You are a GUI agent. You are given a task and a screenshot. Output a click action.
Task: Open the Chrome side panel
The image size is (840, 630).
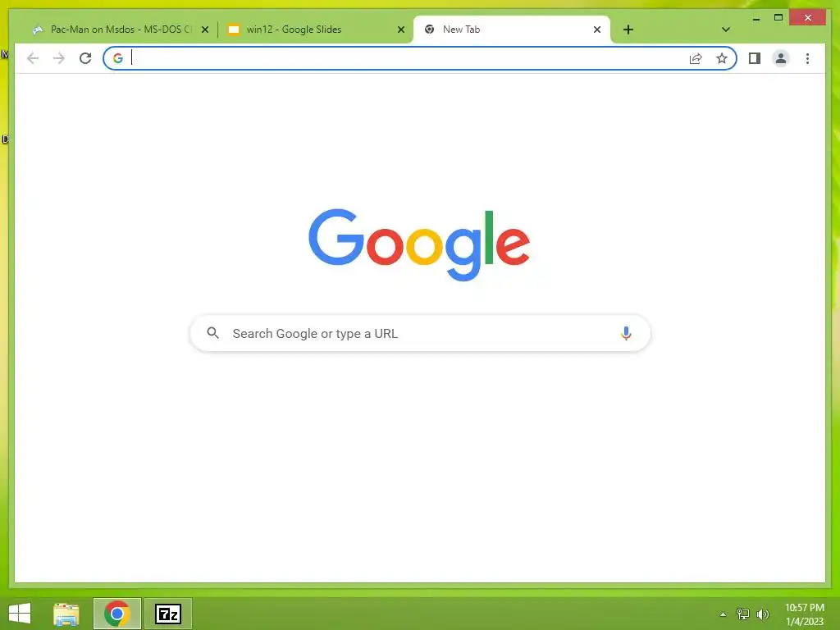click(x=755, y=58)
